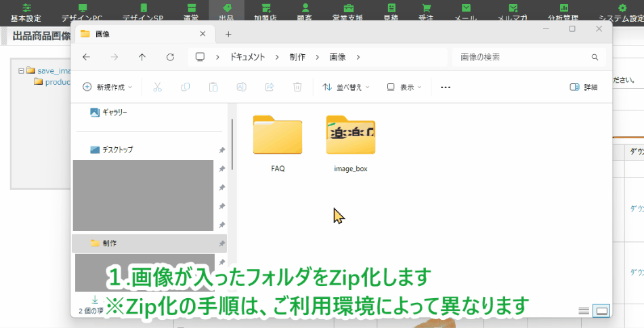Click the 受注 shopping cart icon
The width and height of the screenshot is (644, 328).
click(x=427, y=8)
